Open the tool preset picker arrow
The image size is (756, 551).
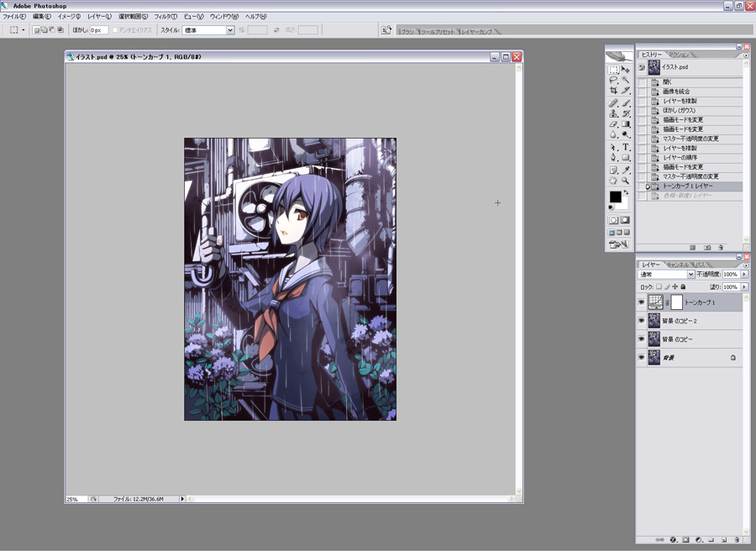(x=24, y=30)
